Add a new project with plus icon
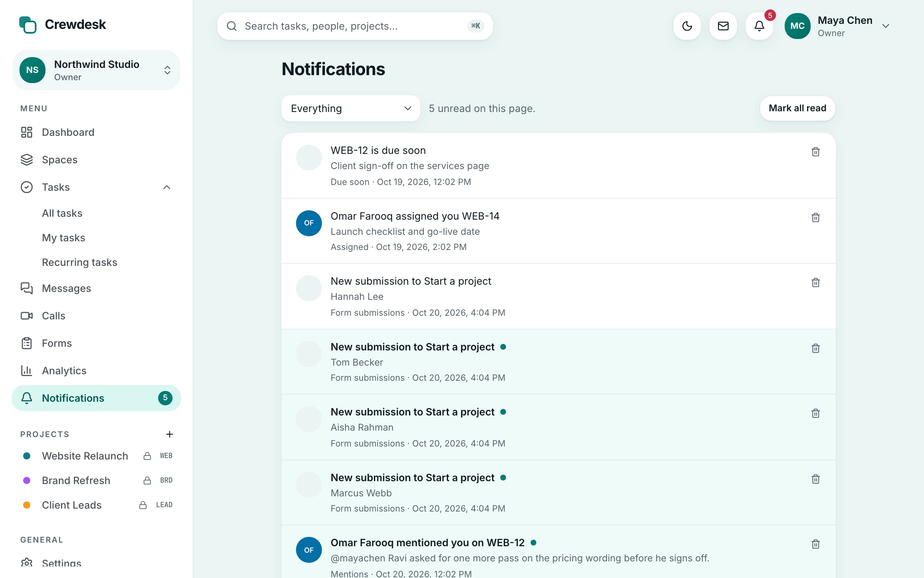The image size is (924, 578). click(x=170, y=434)
